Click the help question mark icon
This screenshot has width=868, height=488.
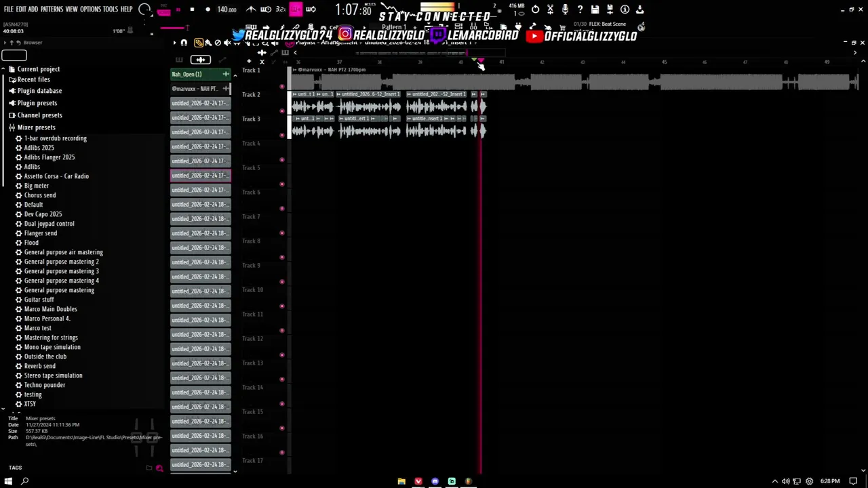(x=580, y=9)
